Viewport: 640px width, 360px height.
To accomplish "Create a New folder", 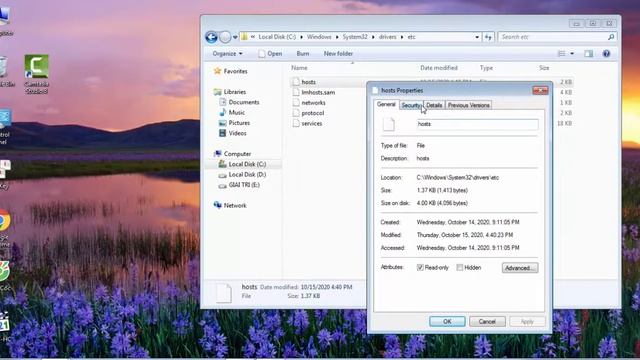I will (x=338, y=54).
